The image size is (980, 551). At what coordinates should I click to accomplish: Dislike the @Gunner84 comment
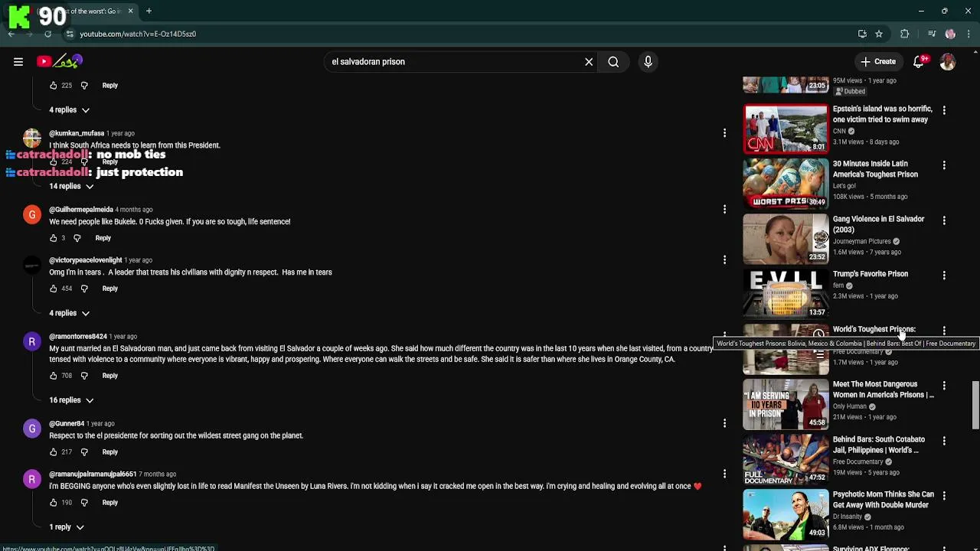pos(84,452)
